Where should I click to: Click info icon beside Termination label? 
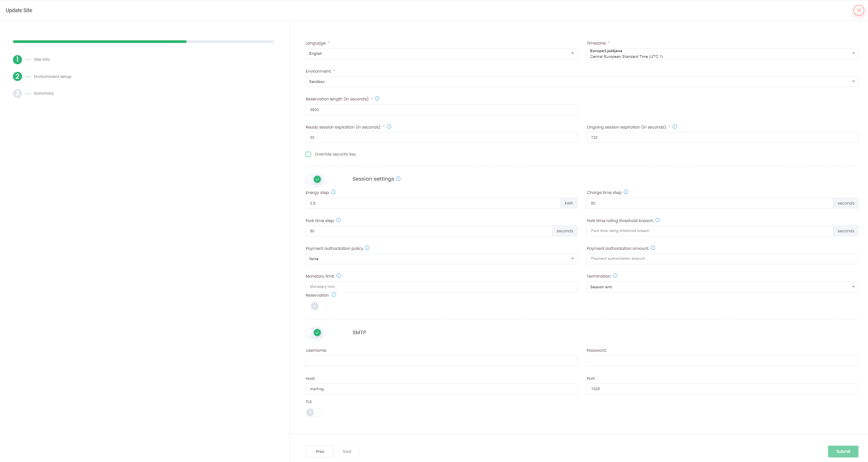pos(615,276)
